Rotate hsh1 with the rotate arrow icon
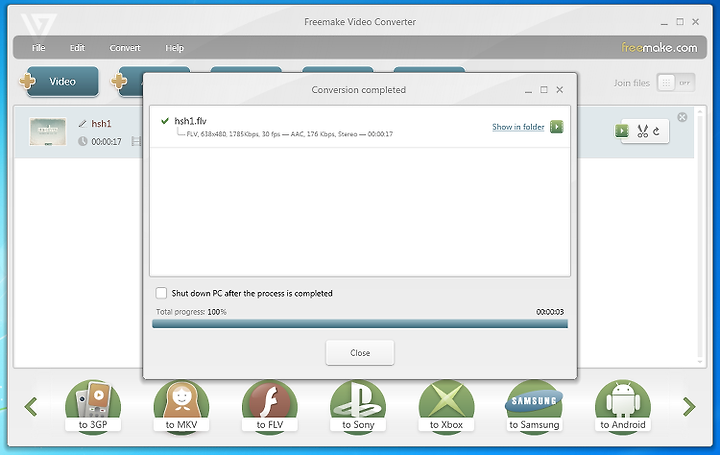This screenshot has height=455, width=720. [657, 131]
